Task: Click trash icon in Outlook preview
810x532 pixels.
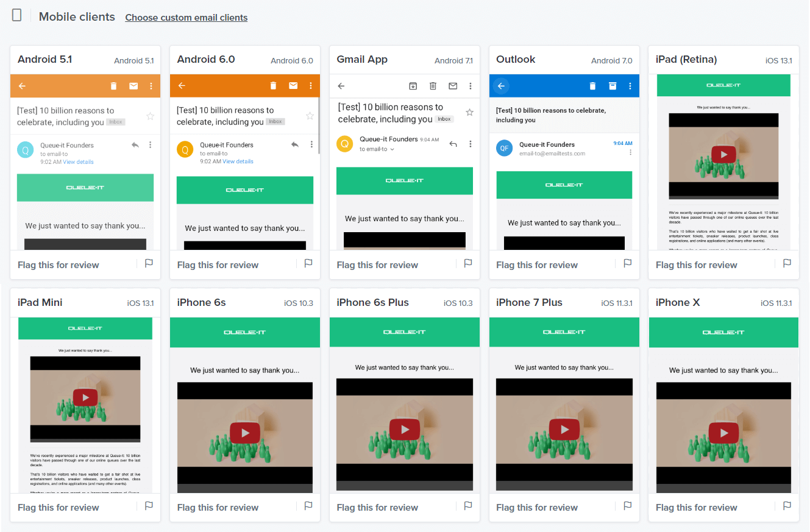Action: 592,86
